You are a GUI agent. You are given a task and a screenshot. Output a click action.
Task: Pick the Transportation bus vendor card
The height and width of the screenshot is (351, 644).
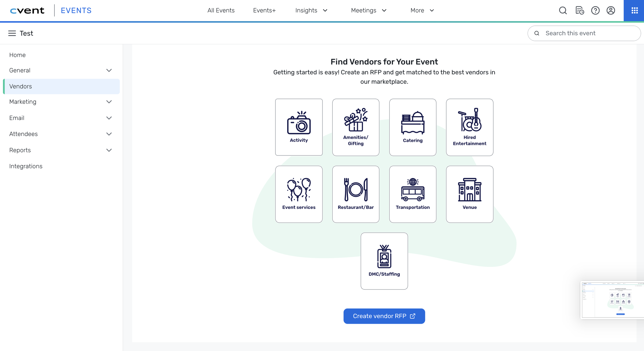click(412, 194)
